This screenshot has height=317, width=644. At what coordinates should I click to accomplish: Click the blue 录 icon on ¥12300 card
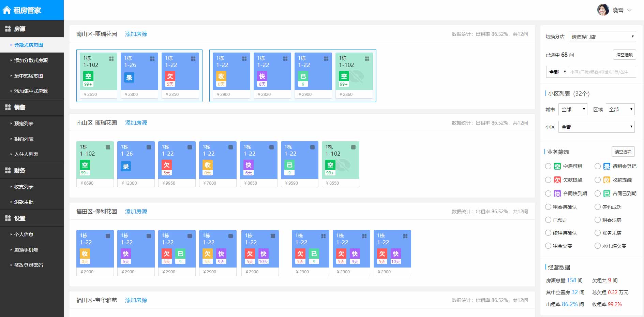click(126, 166)
